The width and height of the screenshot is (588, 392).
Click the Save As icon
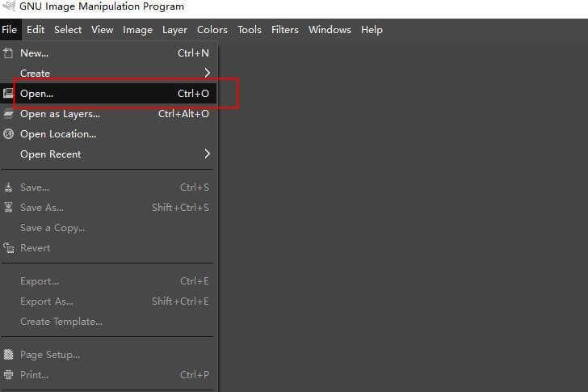8,207
